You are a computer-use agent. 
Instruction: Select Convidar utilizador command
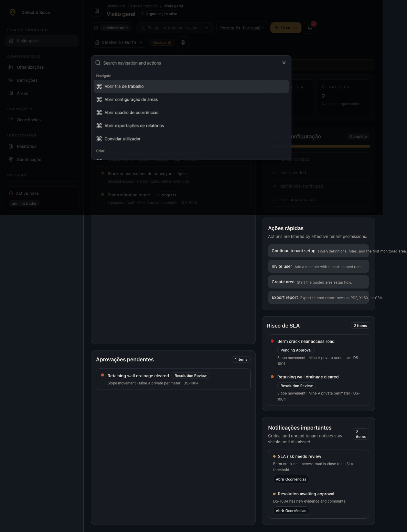pyautogui.click(x=191, y=139)
